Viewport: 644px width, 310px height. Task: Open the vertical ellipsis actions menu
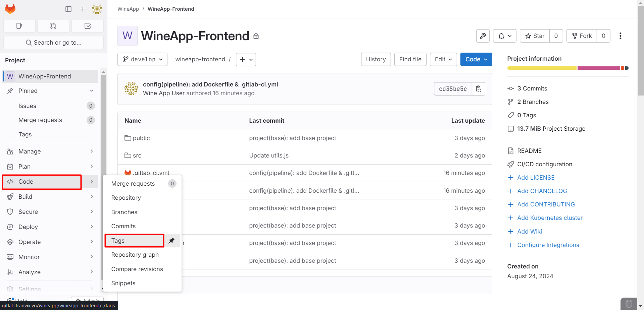620,36
